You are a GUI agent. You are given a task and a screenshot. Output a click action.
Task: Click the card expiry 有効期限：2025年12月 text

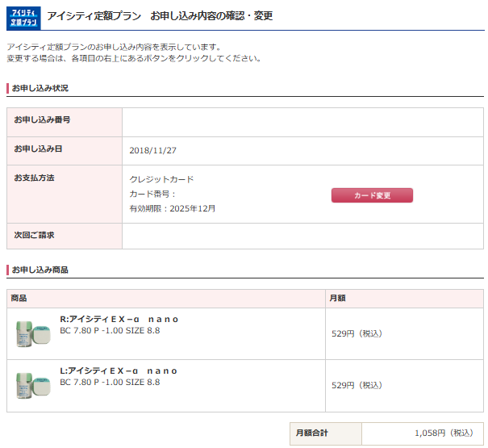(x=173, y=208)
